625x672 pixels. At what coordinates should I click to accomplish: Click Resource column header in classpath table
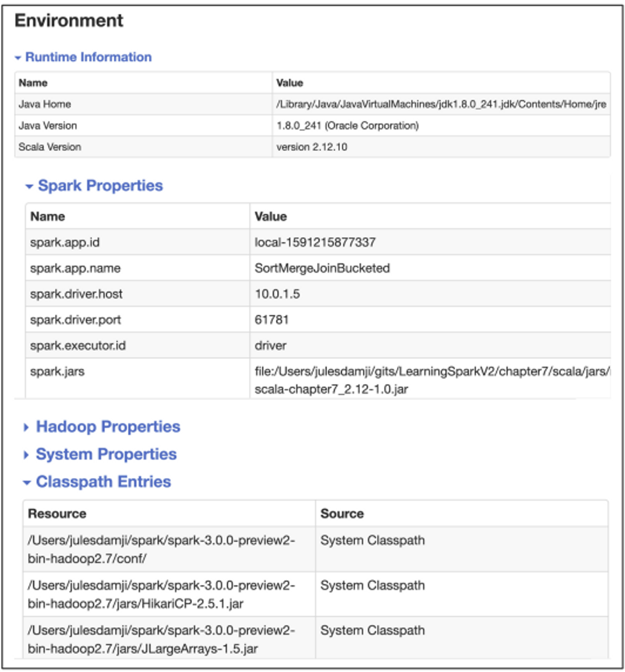57,514
